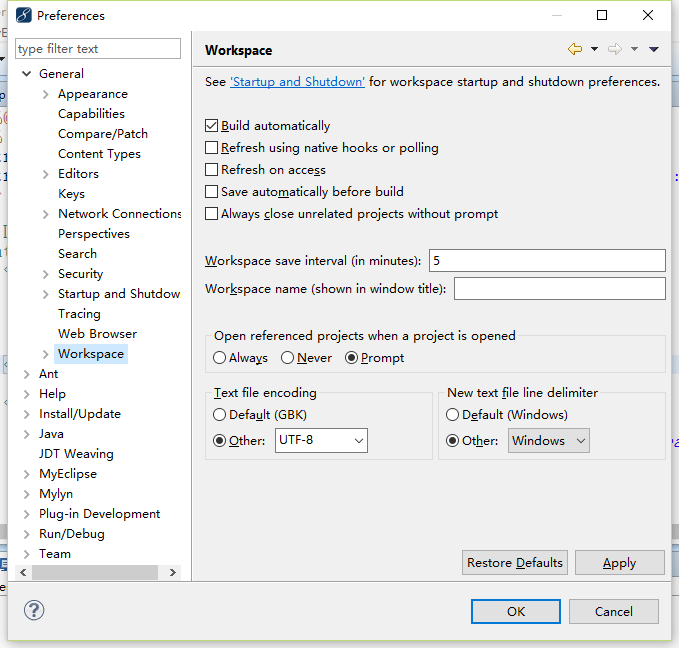The width and height of the screenshot is (679, 648).
Task: Select JDT Weaving in the tree
Action: [76, 454]
